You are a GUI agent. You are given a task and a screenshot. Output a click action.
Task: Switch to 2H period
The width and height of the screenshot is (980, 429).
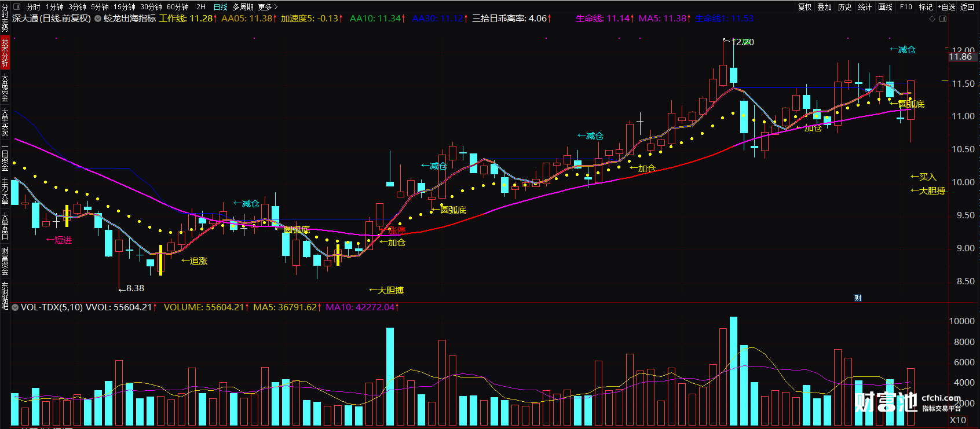[201, 7]
